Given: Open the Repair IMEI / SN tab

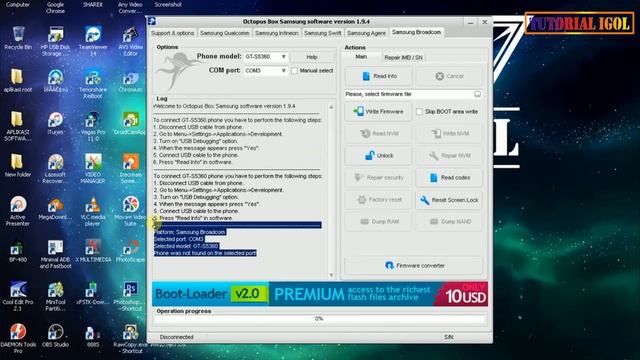Looking at the screenshot, I should pos(403,58).
